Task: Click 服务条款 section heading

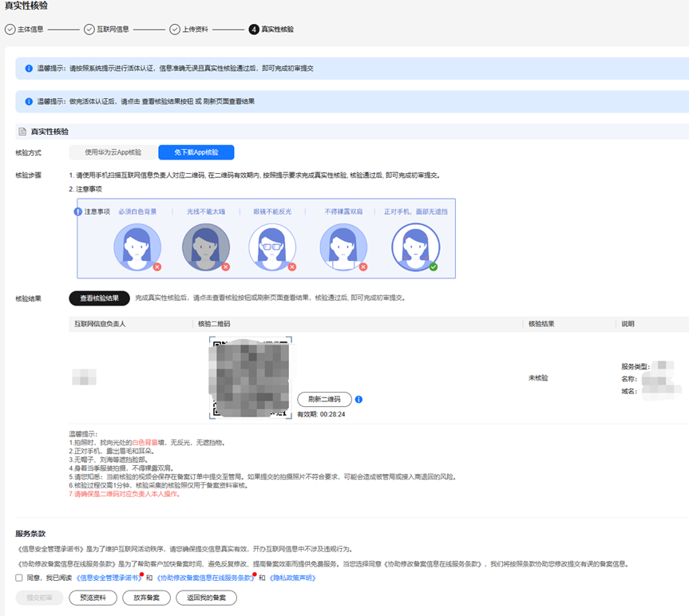Action: pos(30,534)
